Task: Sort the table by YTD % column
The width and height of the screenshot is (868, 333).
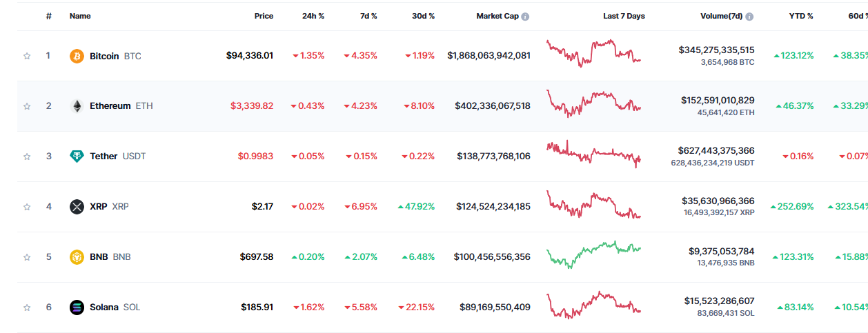Action: [x=801, y=16]
